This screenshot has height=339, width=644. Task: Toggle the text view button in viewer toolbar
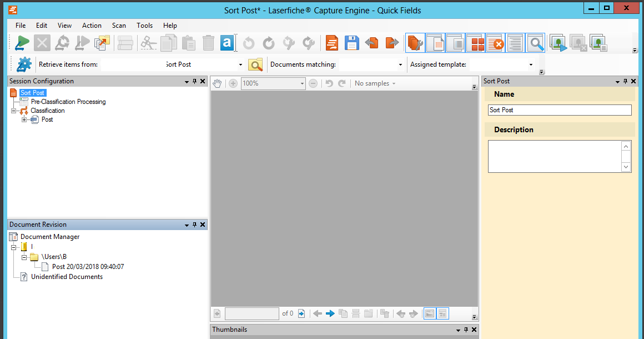(x=442, y=313)
